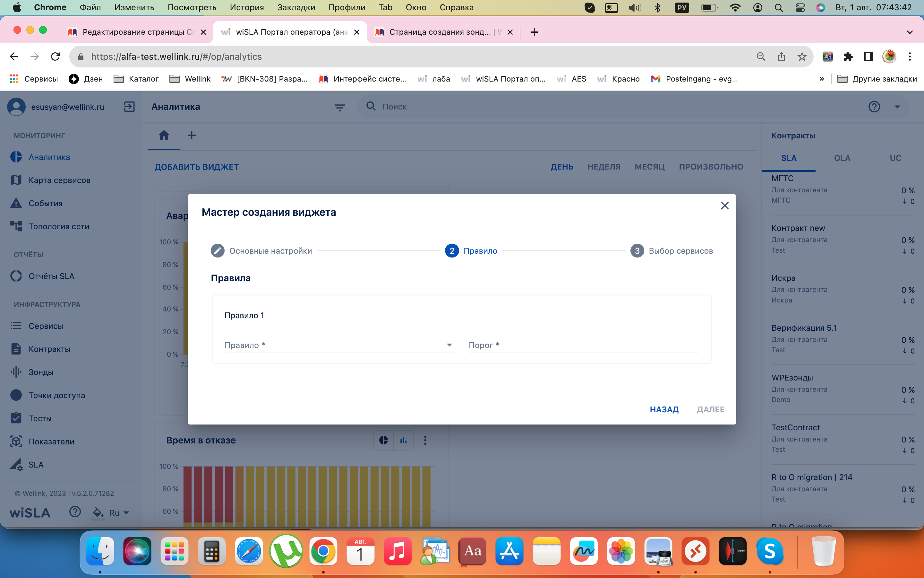Open Точки доступа in sidebar
924x578 pixels.
(56, 395)
